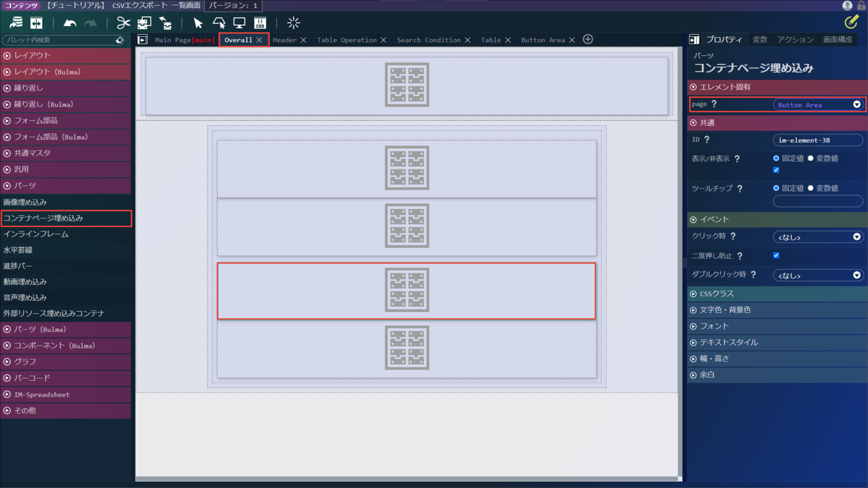This screenshot has height=488, width=868.
Task: Select 水平罫線 in the palette
Action: point(66,250)
